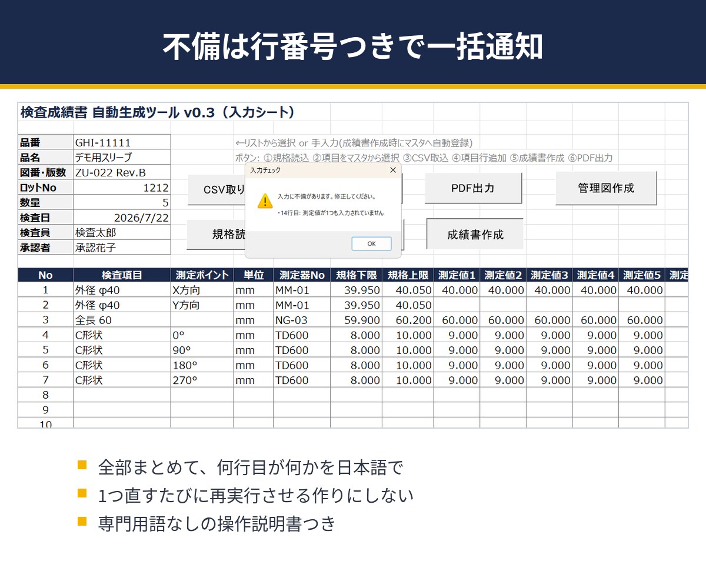Select the 品名 cell デモ用スリーブ

pyautogui.click(x=122, y=158)
